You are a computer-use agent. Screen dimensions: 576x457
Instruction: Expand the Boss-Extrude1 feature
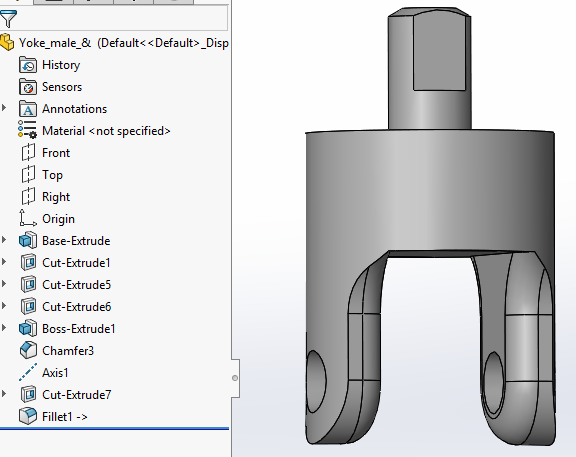tap(4, 328)
